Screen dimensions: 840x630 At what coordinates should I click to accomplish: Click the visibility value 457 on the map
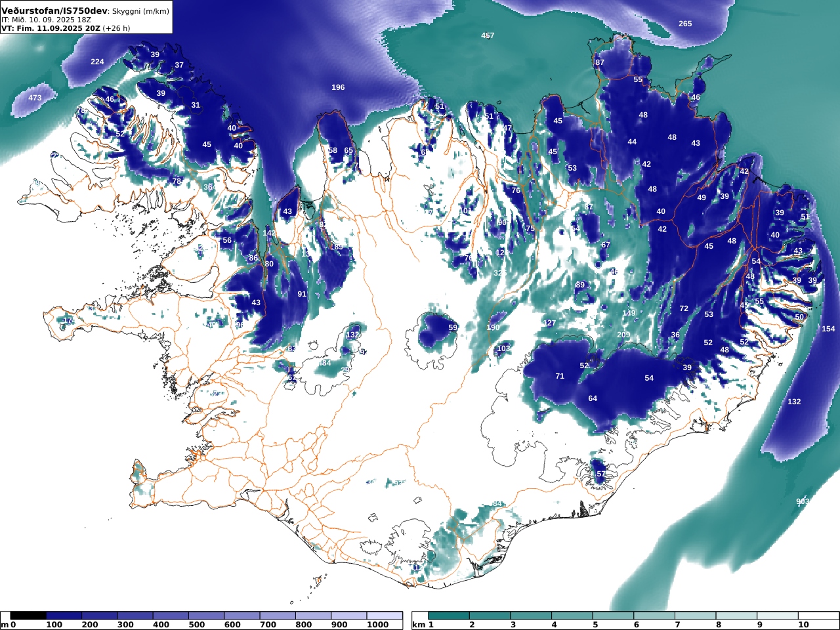pos(488,35)
